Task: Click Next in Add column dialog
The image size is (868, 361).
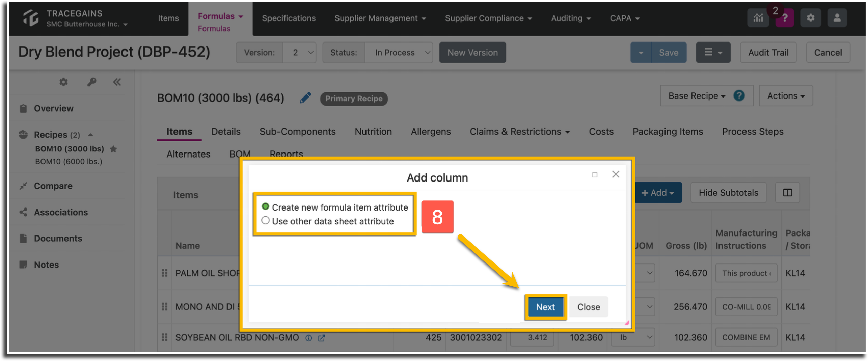Action: (x=545, y=307)
